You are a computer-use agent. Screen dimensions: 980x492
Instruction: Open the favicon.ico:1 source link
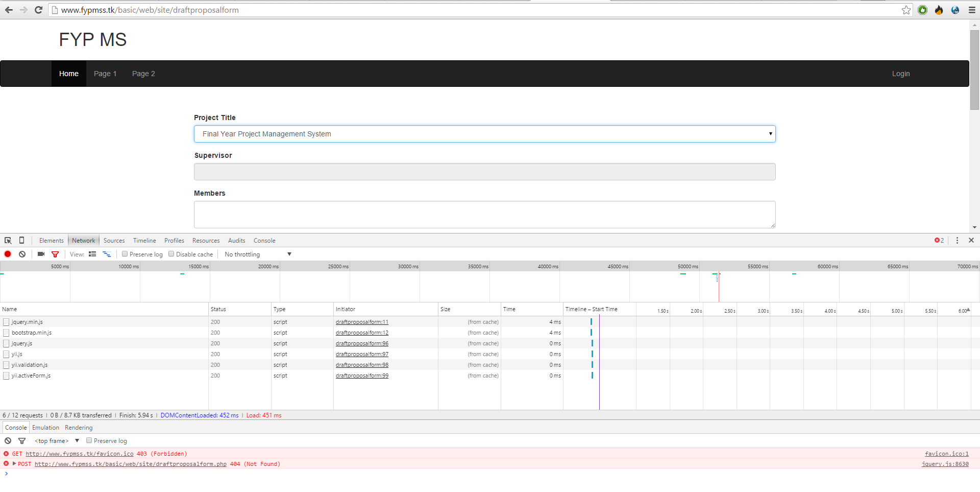(x=946, y=454)
